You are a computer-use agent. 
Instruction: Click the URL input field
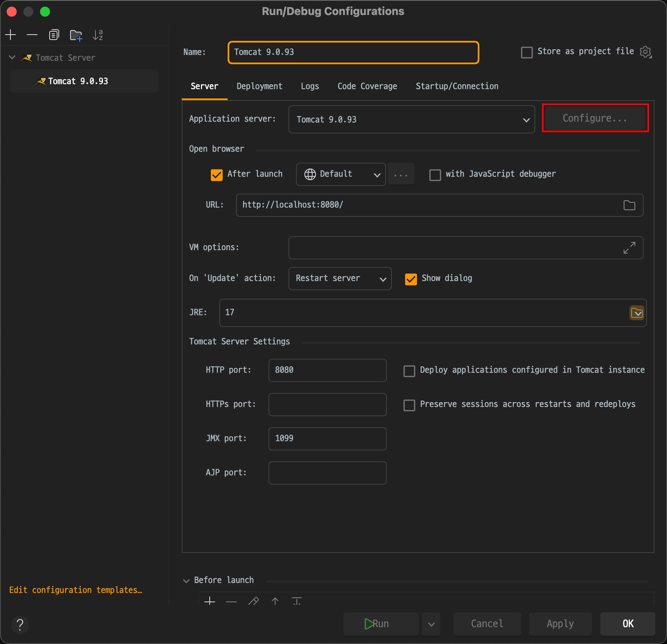pyautogui.click(x=439, y=205)
